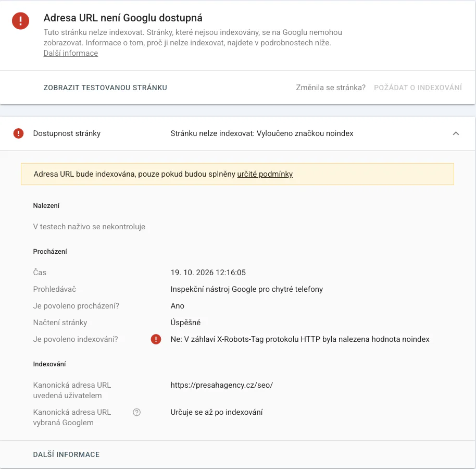Click the text V testech naživo se nekontroluje
The width and height of the screenshot is (476, 469).
pos(89,227)
